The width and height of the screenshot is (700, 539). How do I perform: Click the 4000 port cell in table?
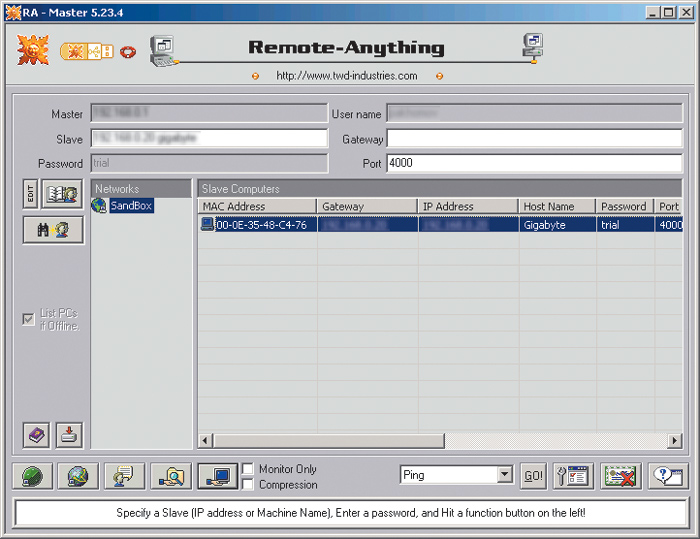[670, 225]
